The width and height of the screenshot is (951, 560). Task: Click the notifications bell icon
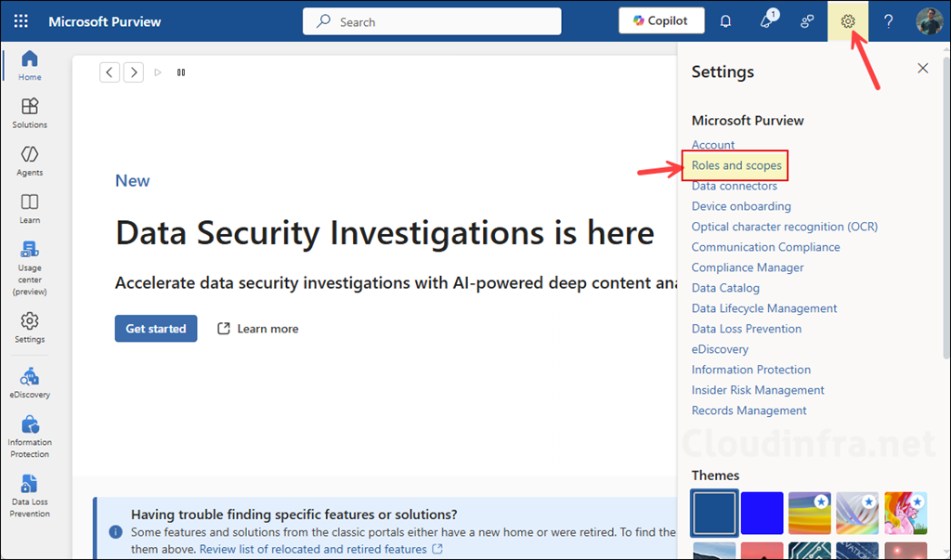[726, 20]
